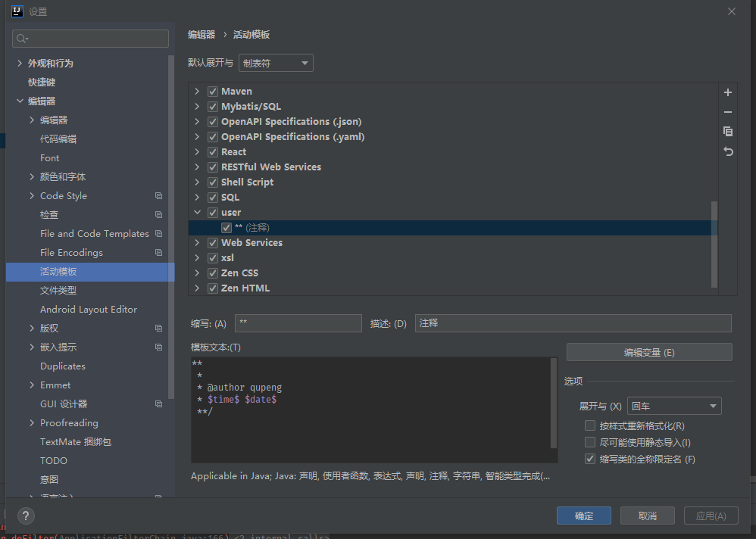
Task: Collapse the 编辑器 settings section
Action: 20,101
